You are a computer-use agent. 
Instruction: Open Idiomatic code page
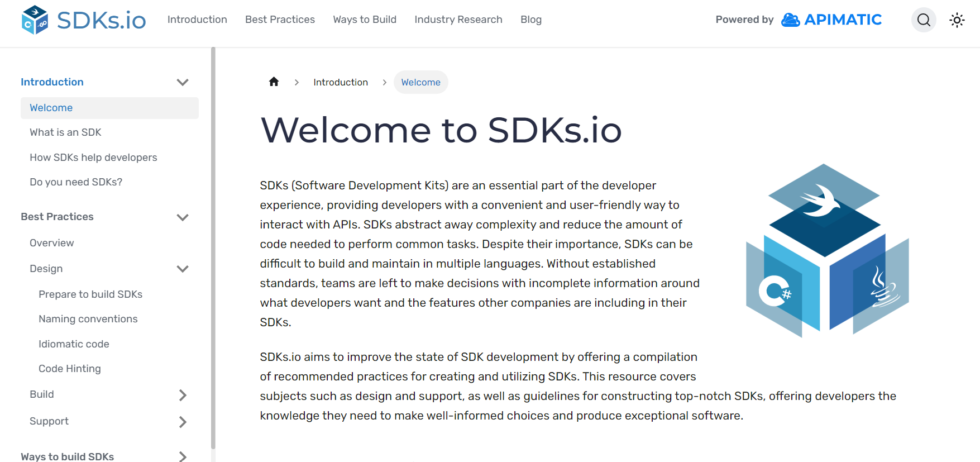74,344
